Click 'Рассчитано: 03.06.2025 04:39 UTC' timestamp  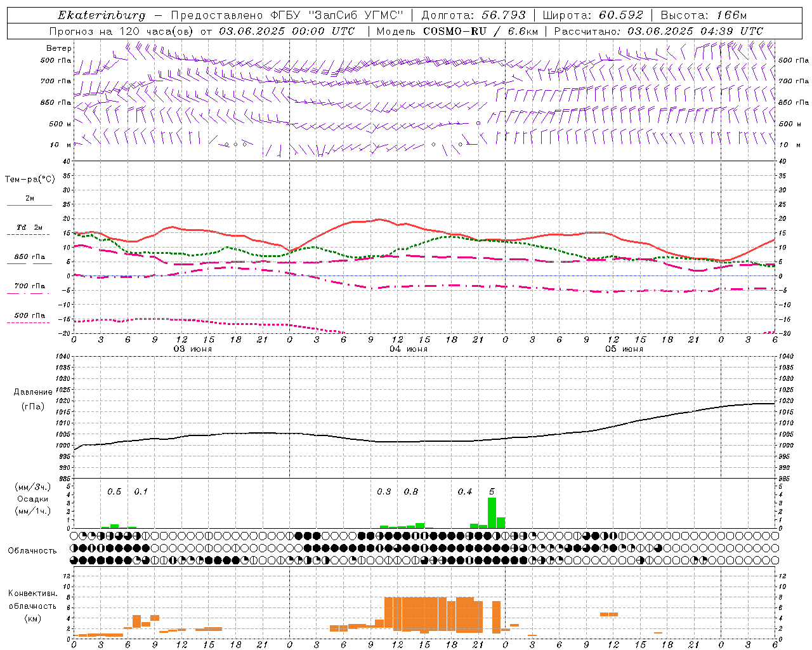(658, 31)
